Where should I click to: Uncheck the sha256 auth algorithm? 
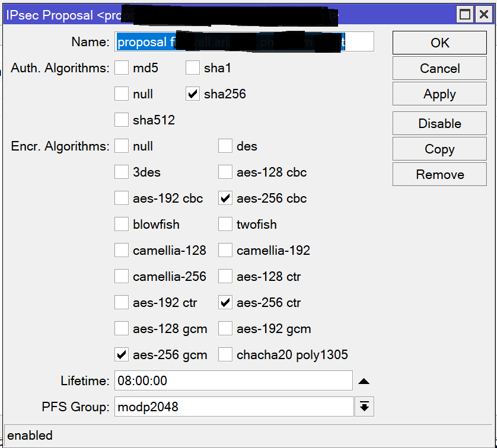click(192, 94)
